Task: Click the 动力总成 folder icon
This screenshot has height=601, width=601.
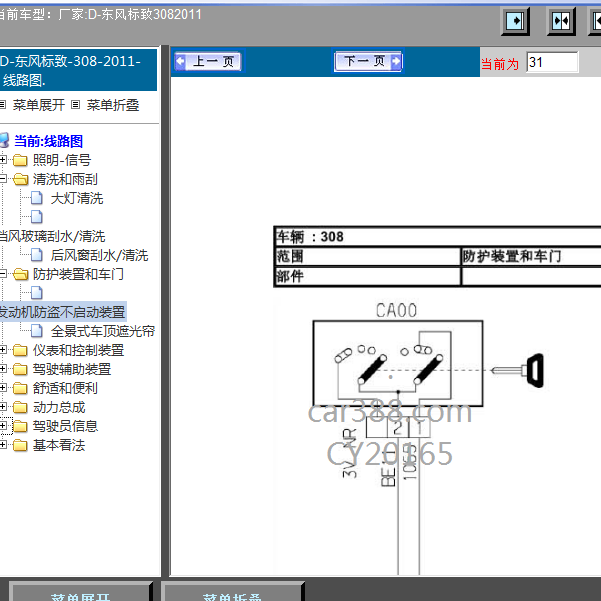Action: pos(20,407)
